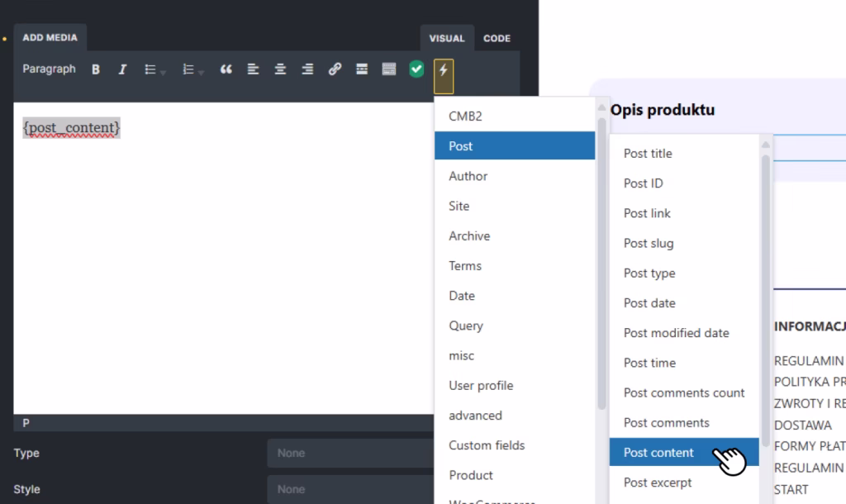The height and width of the screenshot is (504, 846).
Task: Switch to the Visual editor tab
Action: (x=447, y=38)
